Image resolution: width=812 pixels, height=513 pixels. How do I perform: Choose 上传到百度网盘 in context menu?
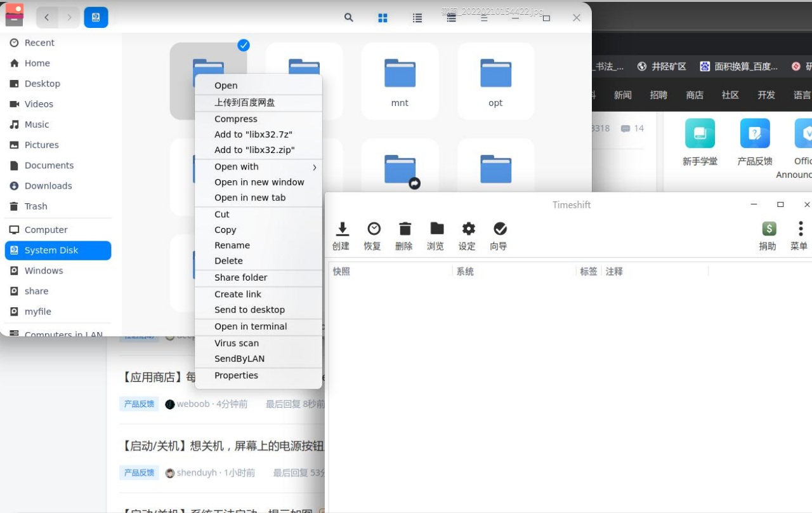click(x=258, y=102)
